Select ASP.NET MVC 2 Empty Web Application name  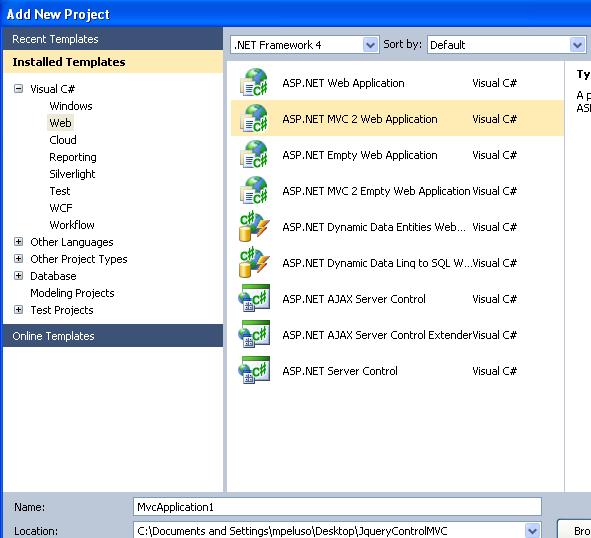pos(376,191)
